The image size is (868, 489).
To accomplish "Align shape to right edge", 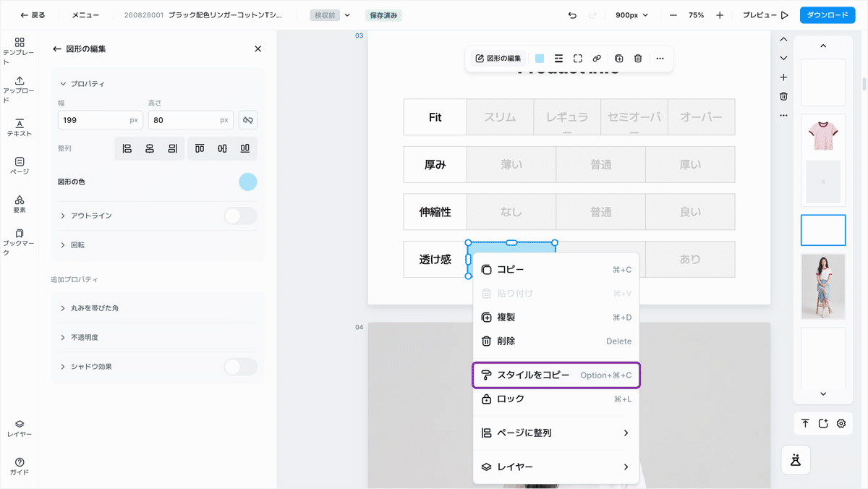I will pos(172,148).
